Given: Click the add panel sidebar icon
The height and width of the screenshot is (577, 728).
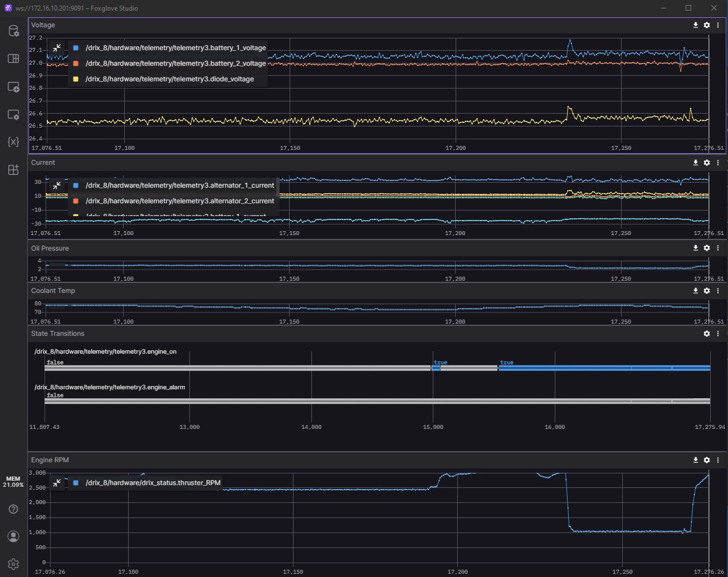Looking at the screenshot, I should coord(13,87).
